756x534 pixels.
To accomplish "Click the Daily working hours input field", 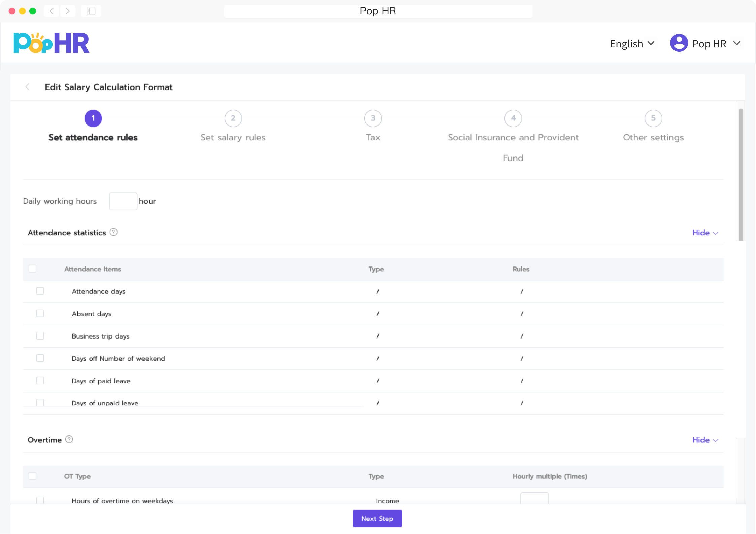I will coord(123,201).
